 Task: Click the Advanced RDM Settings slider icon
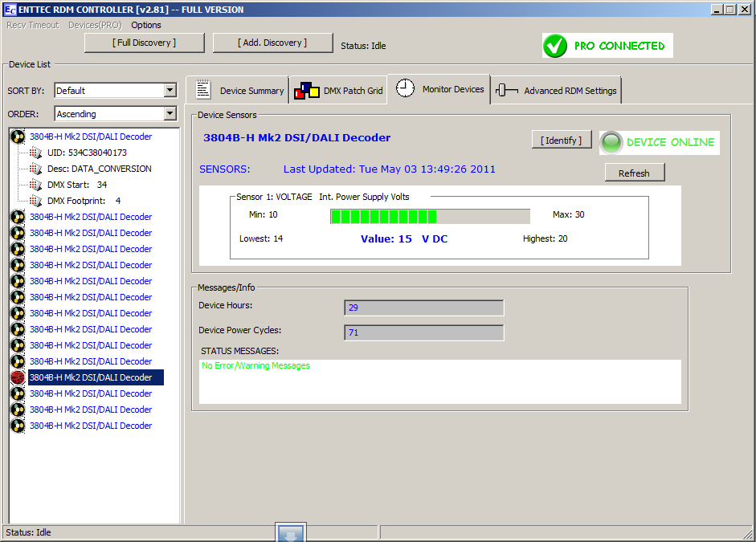pos(506,91)
